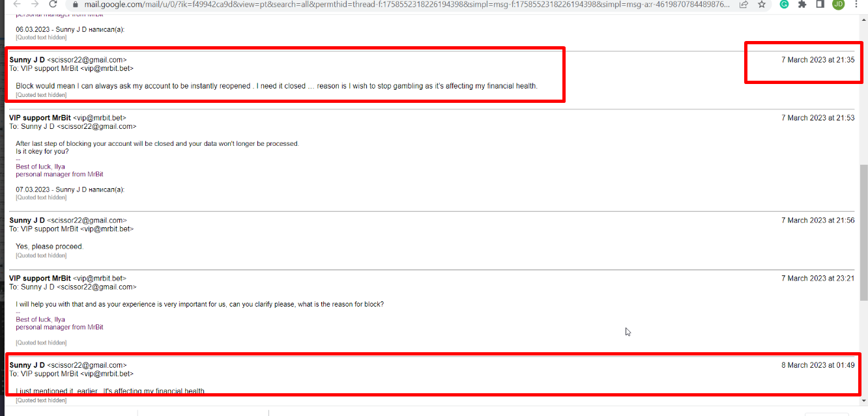Bookmark this tab with the star
868x416 pixels.
761,4
